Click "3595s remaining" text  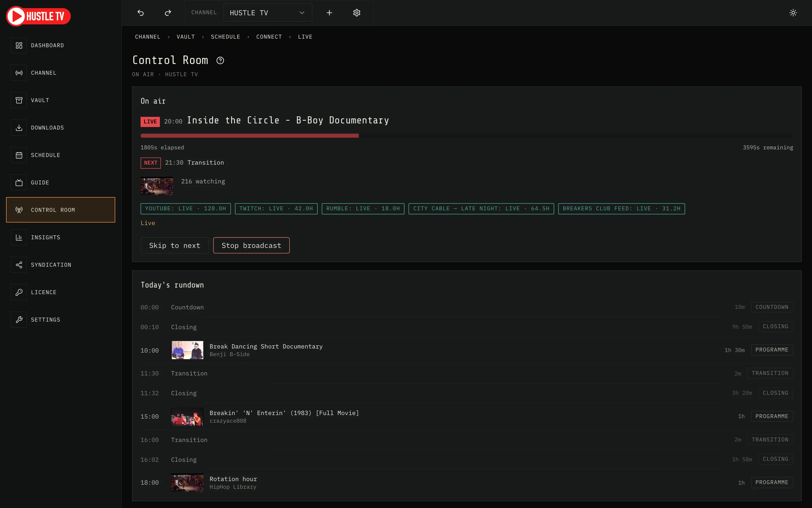(x=768, y=148)
